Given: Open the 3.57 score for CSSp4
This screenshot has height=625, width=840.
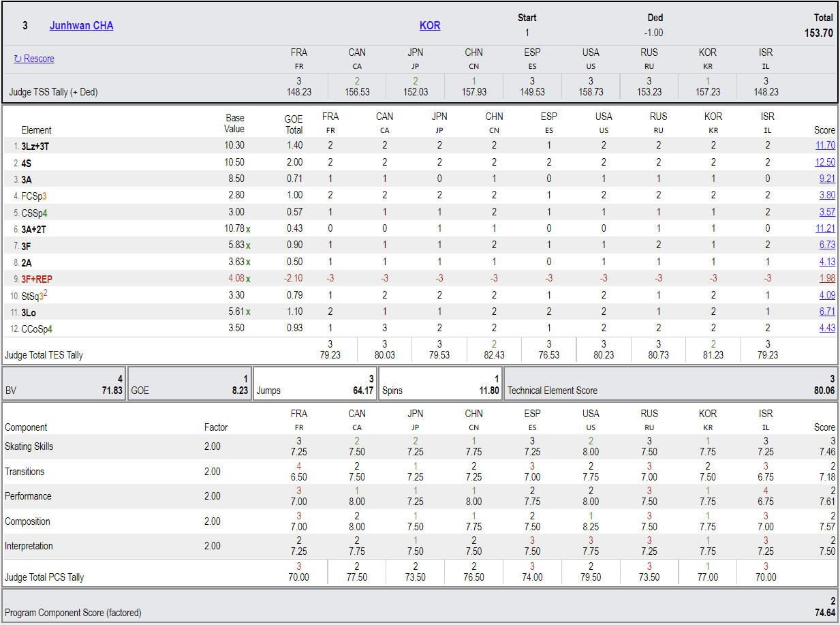Looking at the screenshot, I should coord(827,212).
